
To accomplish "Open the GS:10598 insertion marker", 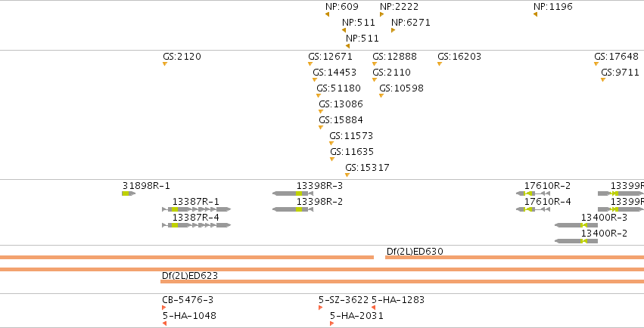I will 381,96.
